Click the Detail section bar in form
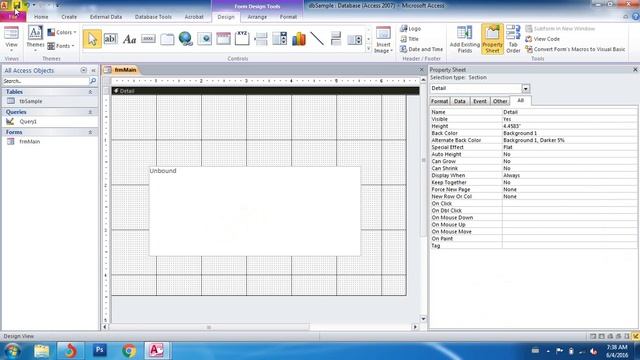The height and width of the screenshot is (360, 640). [266, 91]
